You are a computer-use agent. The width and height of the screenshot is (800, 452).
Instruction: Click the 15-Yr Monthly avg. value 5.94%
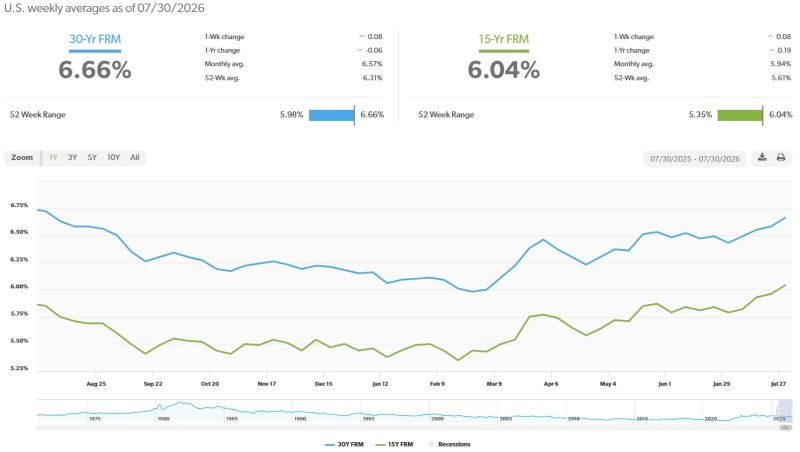(x=781, y=64)
